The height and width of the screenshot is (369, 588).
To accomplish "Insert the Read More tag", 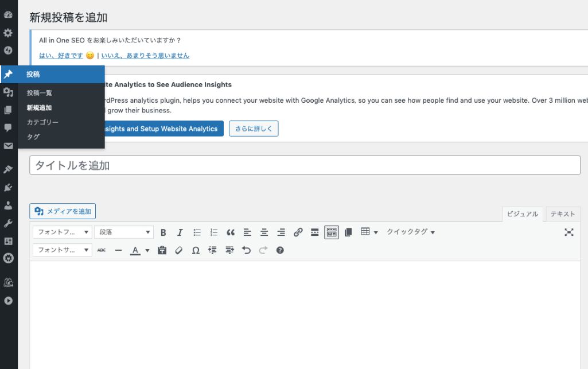I will pyautogui.click(x=314, y=232).
